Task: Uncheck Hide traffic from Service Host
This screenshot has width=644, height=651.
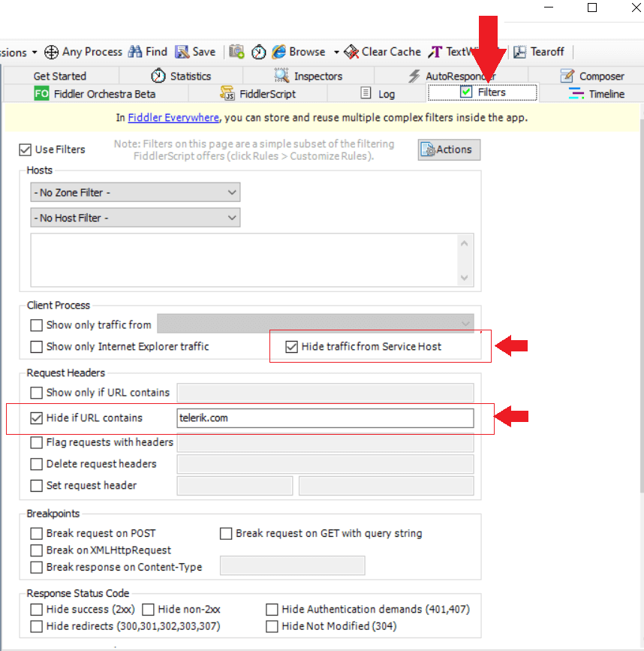Action: click(292, 346)
